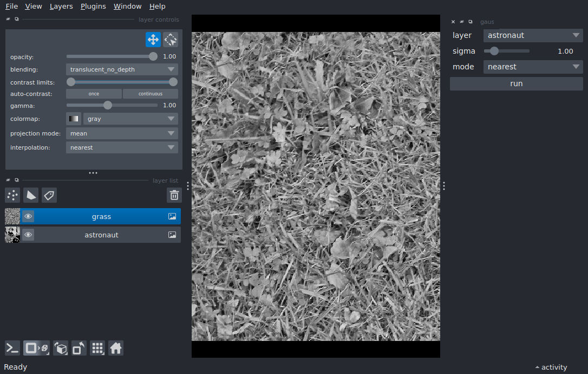This screenshot has height=374, width=588.
Task: Delete selected layer with trash icon
Action: [174, 195]
